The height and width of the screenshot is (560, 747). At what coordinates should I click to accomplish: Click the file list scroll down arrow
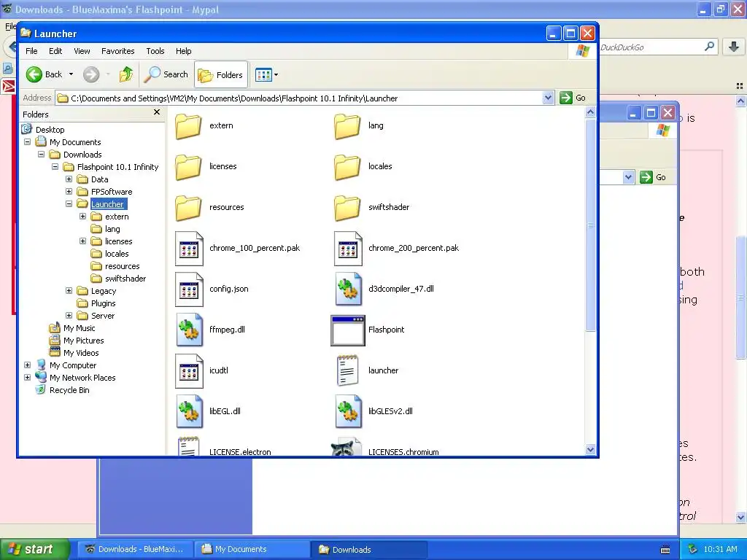[x=590, y=449]
